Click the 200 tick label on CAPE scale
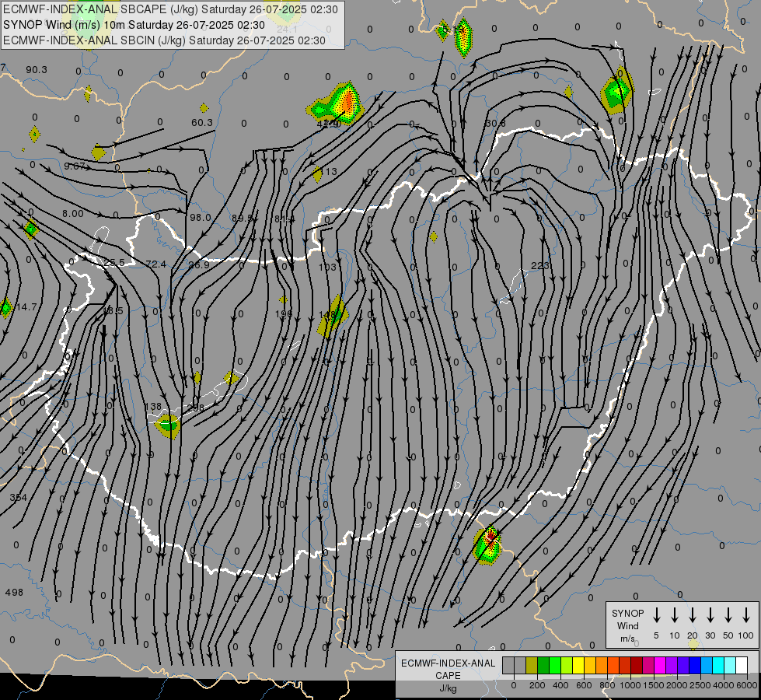Screen dimensions: 761x700 (537, 685)
